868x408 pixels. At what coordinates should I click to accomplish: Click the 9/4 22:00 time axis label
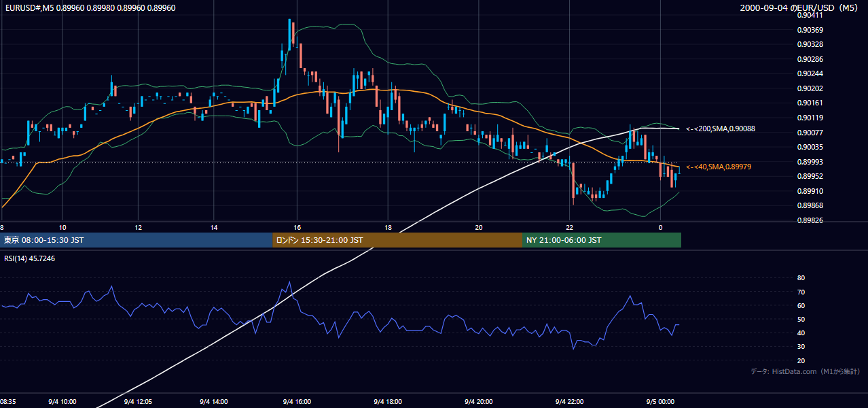pos(569,401)
